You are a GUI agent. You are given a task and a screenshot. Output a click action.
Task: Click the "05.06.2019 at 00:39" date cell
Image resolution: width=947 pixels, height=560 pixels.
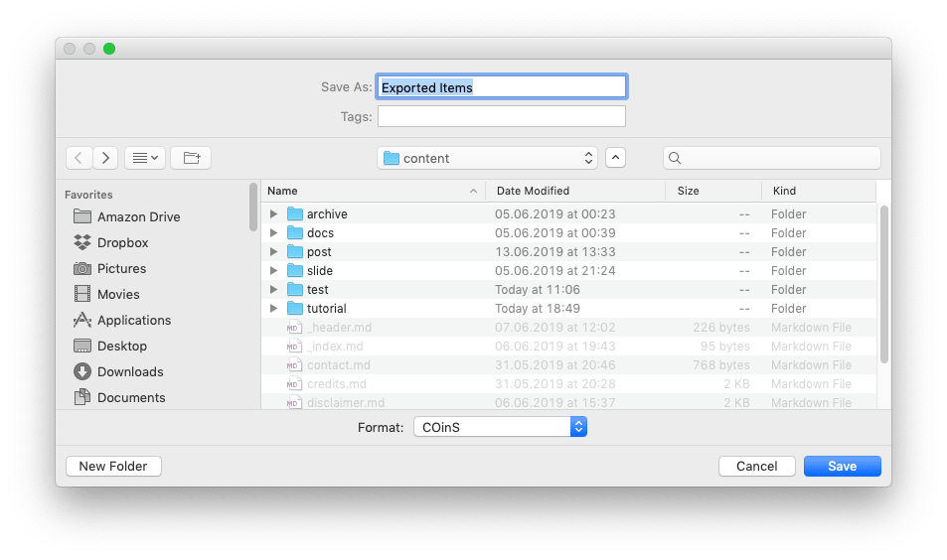(555, 233)
